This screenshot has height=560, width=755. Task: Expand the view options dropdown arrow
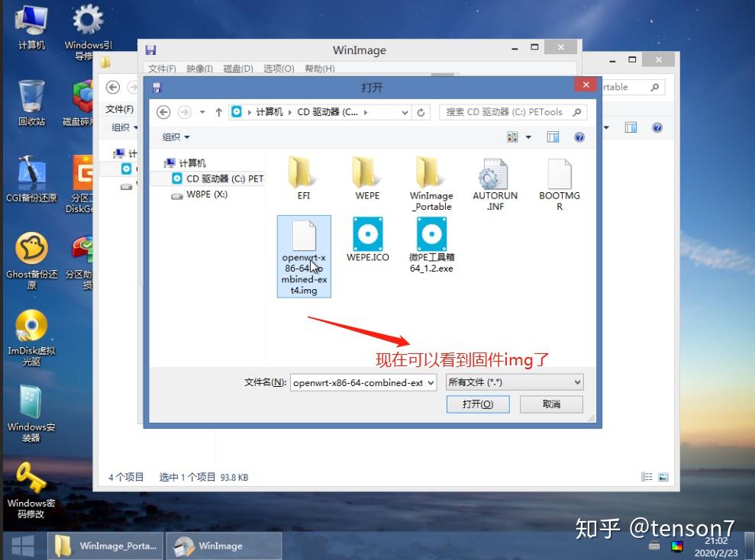click(528, 137)
